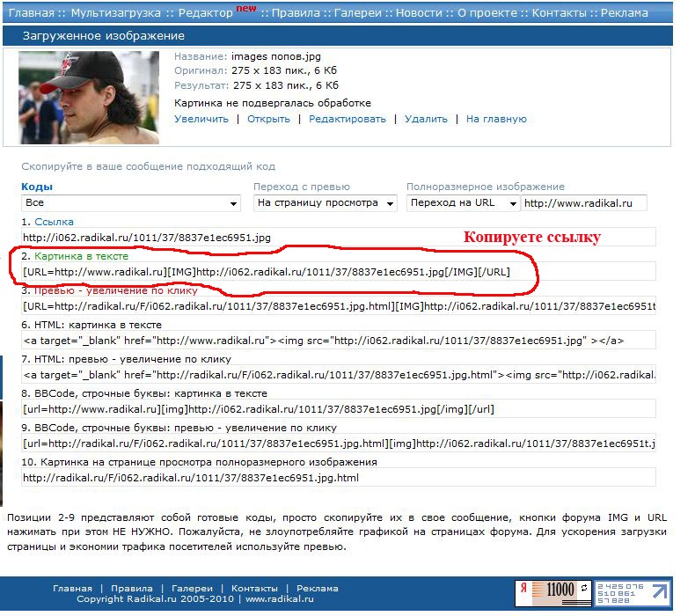Open 'Мультизагрузка' in the top menu
The image size is (695, 616).
click(x=115, y=13)
